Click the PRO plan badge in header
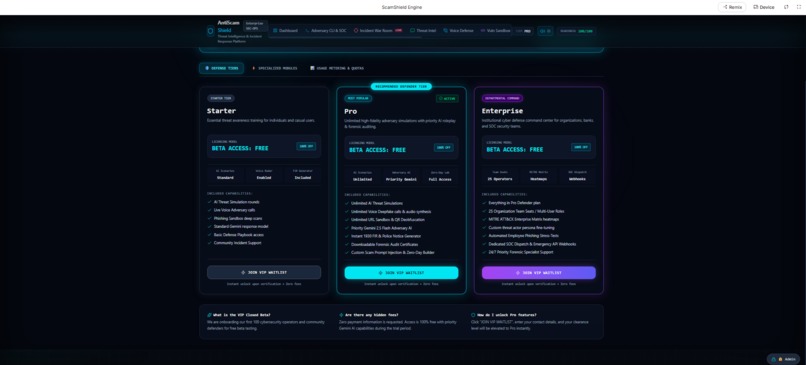This screenshot has width=806, height=365. click(x=524, y=31)
